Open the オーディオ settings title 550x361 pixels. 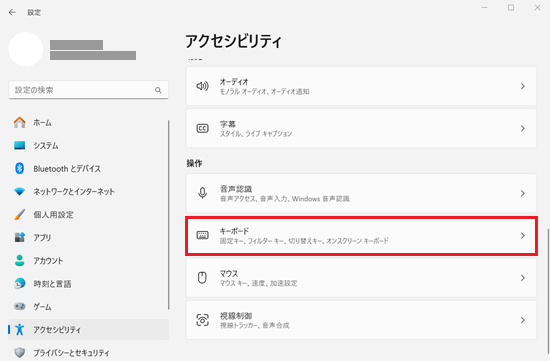click(x=234, y=82)
